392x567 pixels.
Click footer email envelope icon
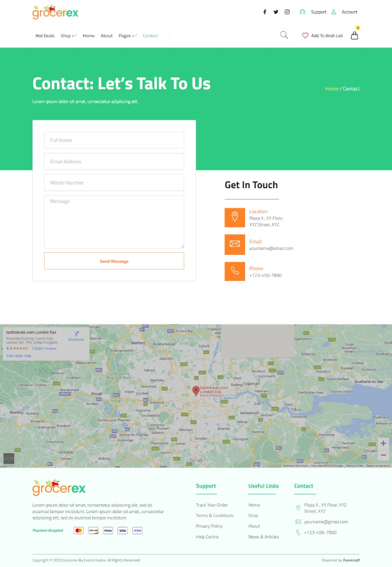298,522
